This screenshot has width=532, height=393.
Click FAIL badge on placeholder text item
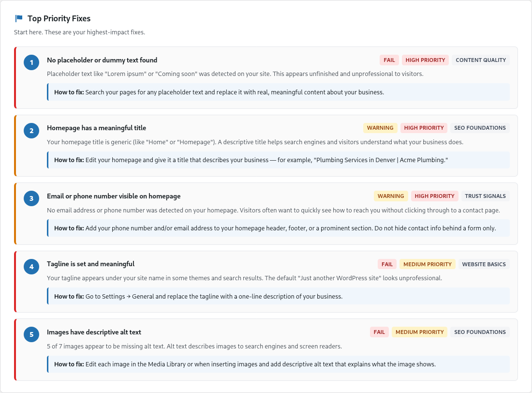pos(389,60)
